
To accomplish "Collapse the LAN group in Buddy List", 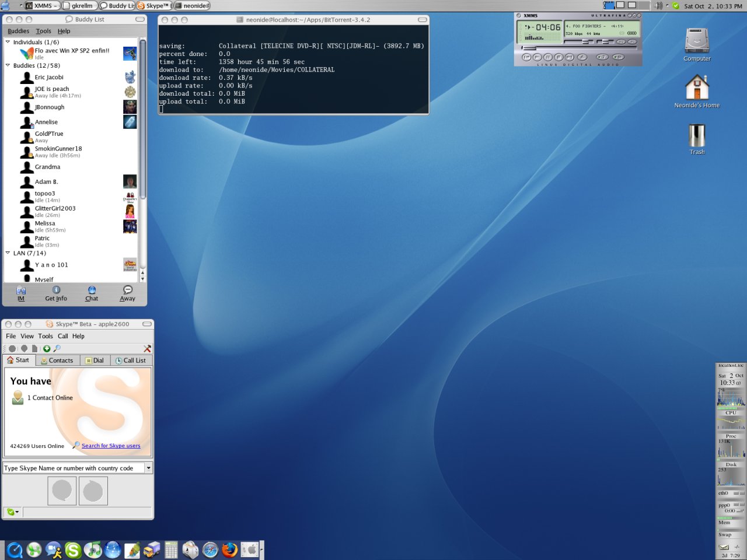I will pos(8,253).
